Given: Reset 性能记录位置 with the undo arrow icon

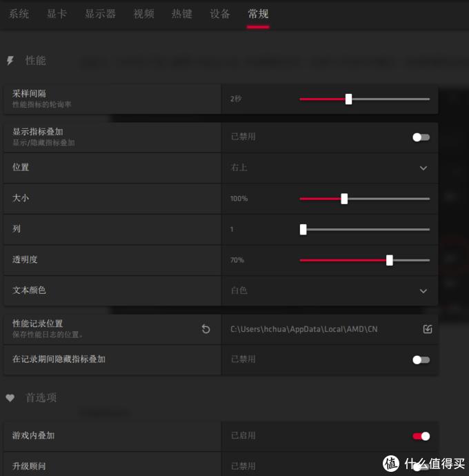Looking at the screenshot, I should click(206, 329).
